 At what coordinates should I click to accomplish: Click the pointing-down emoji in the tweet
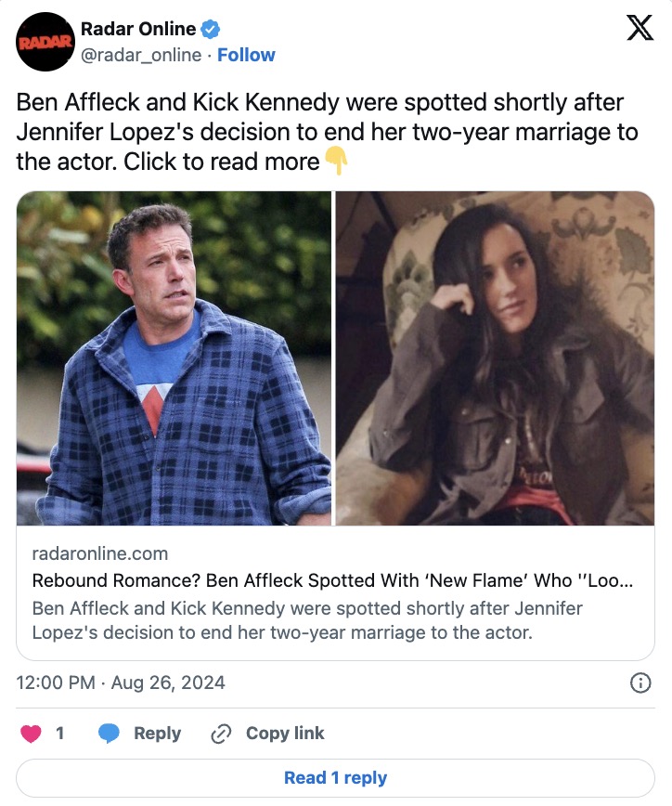[336, 162]
